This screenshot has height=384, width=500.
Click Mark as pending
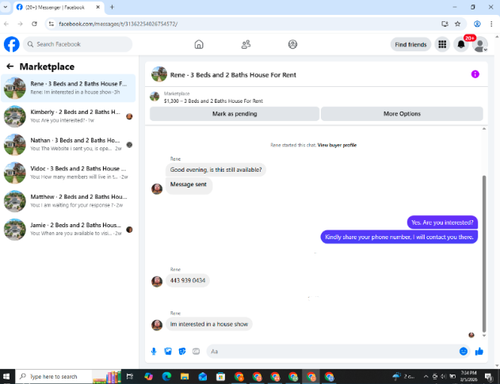[x=235, y=114]
